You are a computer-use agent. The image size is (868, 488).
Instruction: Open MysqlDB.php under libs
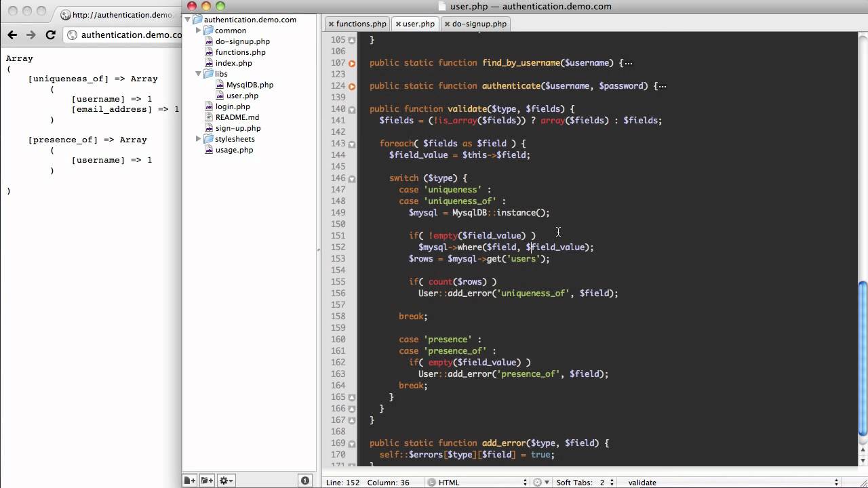pos(250,85)
